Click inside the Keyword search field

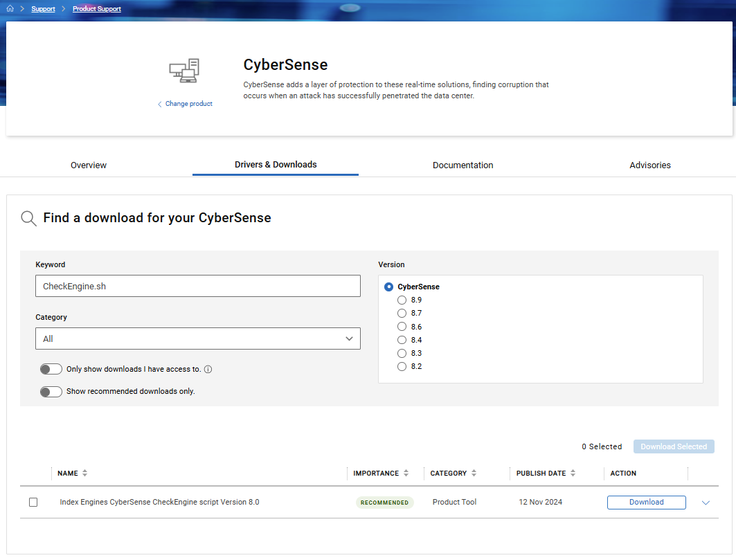tap(198, 286)
